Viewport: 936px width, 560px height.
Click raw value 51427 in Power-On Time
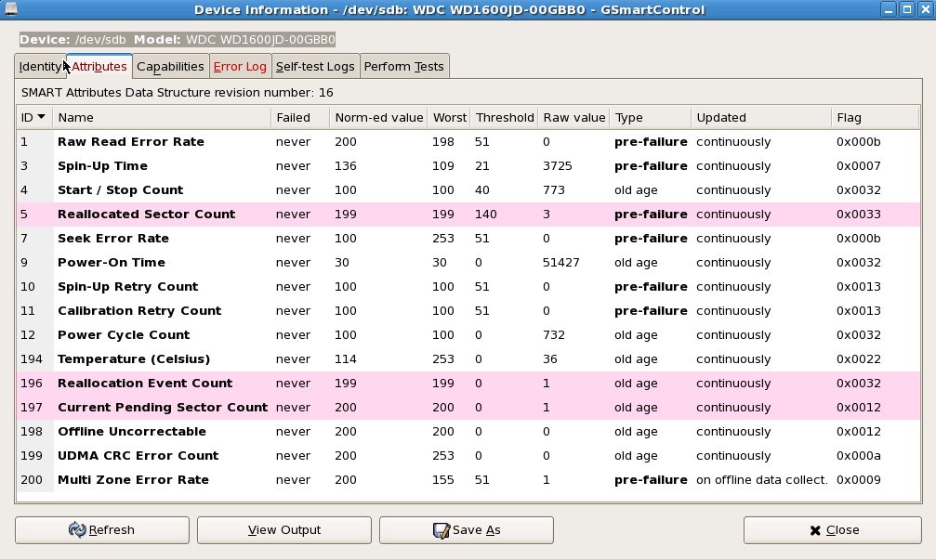561,263
